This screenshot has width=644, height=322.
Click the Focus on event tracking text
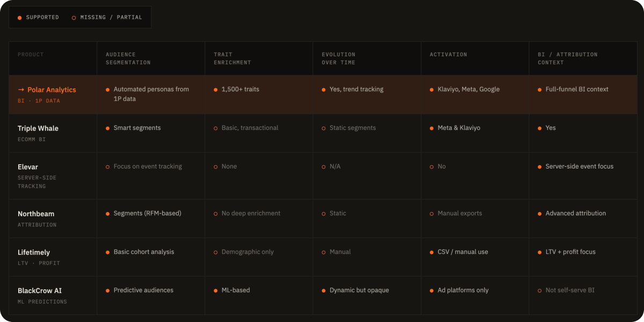click(148, 167)
